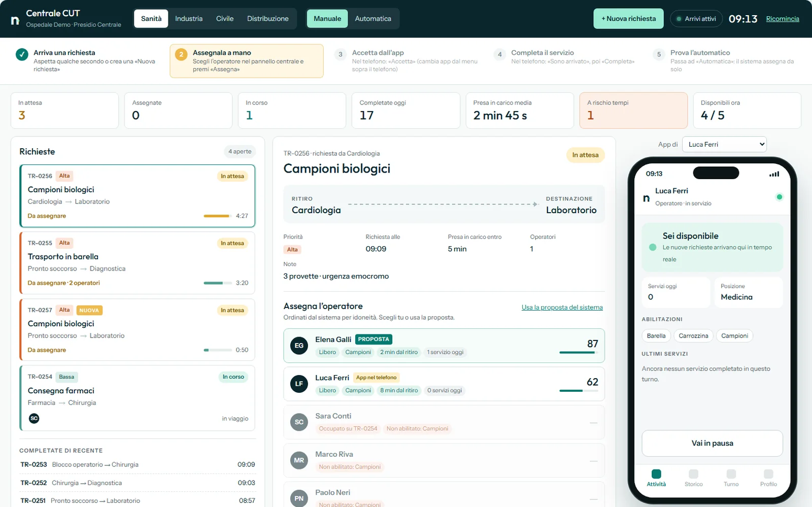
Task: Click the '4 aperte' badge in Richieste
Action: pos(240,152)
